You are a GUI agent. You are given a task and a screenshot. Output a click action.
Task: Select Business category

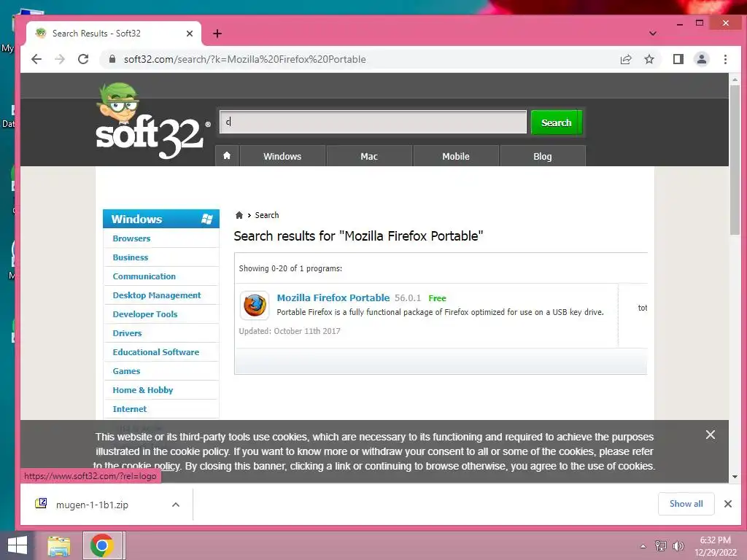tap(131, 257)
